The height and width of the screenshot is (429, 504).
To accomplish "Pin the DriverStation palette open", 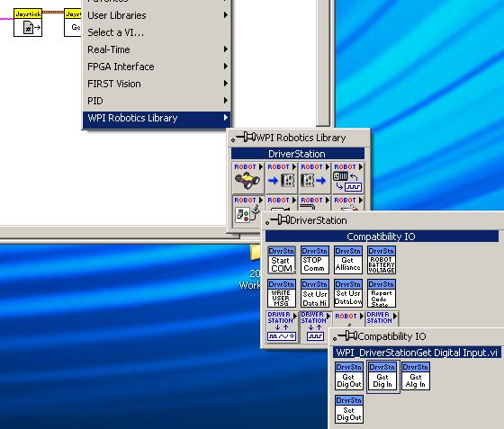I will (277, 220).
